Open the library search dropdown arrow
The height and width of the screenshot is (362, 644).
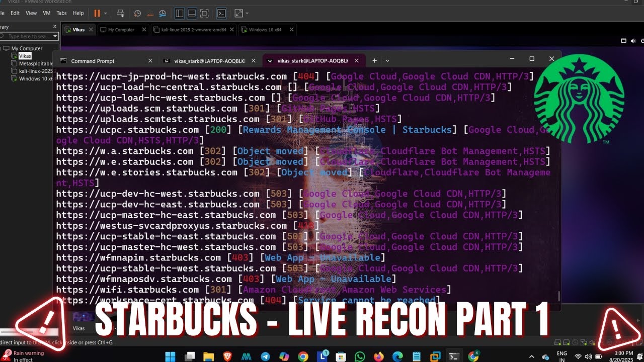55,36
